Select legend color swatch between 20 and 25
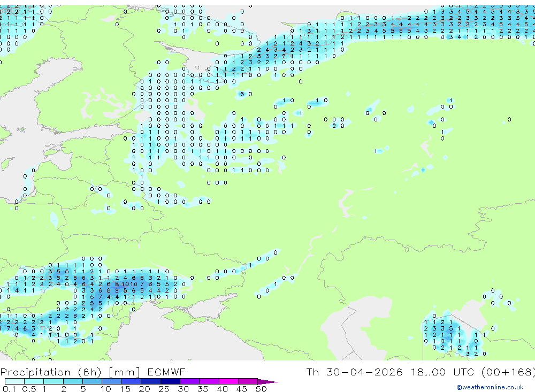This screenshot has height=392, width=535. tap(151, 381)
